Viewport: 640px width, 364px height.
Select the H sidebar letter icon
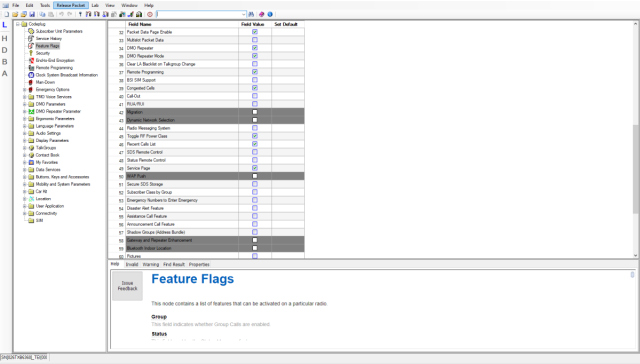click(x=4, y=38)
